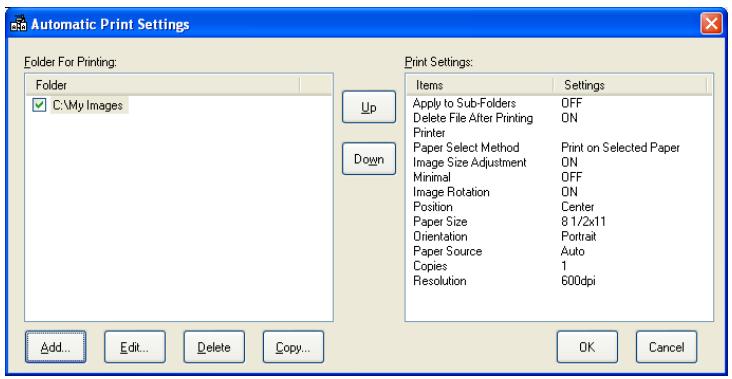Select the Image Rotation row
This screenshot has height=379, width=732.
pos(558,192)
